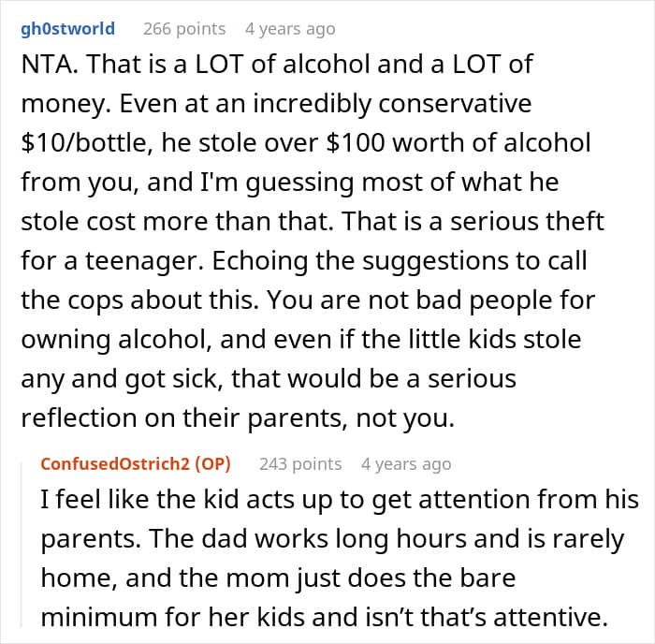The image size is (655, 644).
Task: Click the line 'minimum for her kids'
Action: (321, 616)
